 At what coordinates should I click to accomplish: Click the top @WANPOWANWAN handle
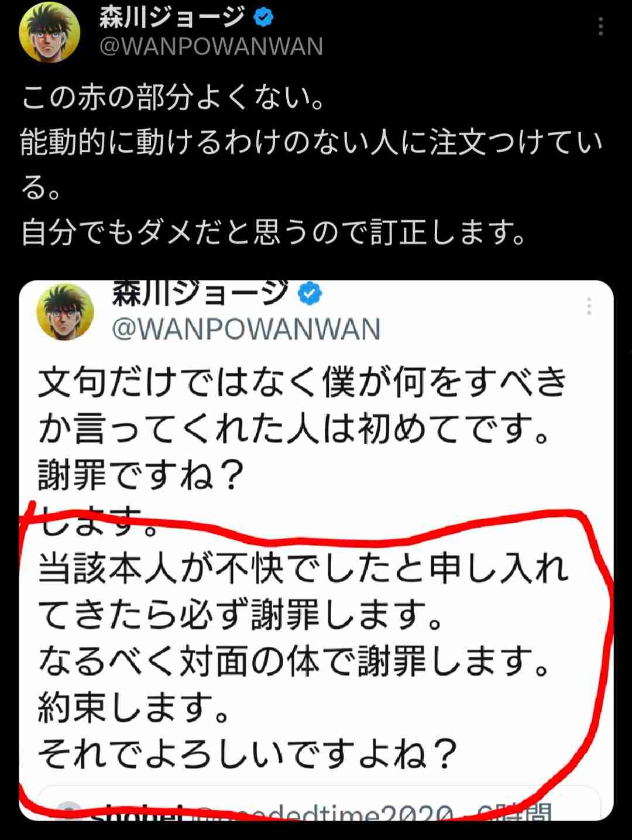tap(211, 47)
